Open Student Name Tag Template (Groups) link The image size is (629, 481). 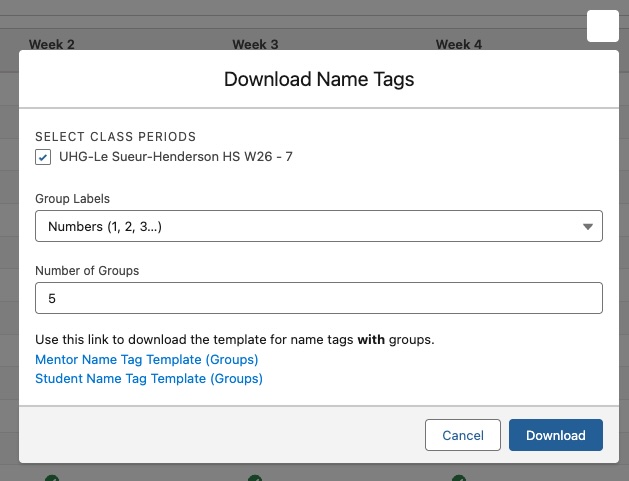149,379
